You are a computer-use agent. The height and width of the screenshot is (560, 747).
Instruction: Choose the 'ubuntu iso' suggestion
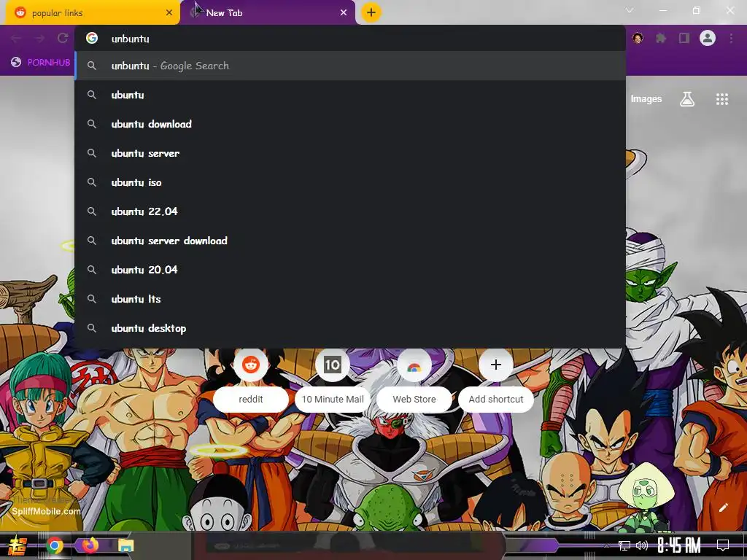pos(350,182)
